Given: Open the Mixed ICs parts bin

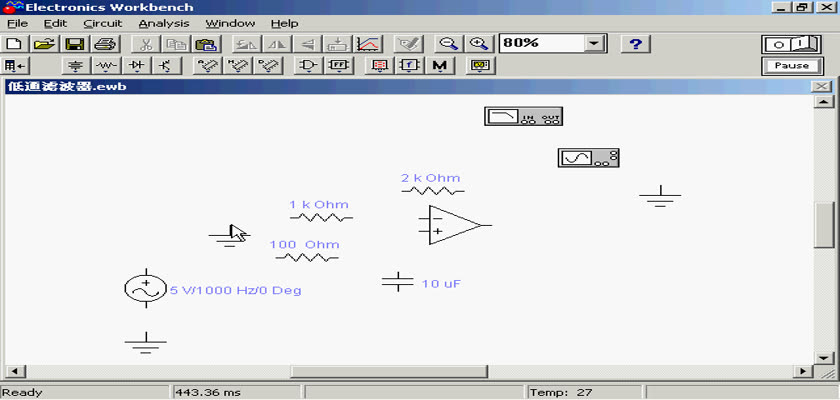Looking at the screenshot, I should tap(237, 66).
